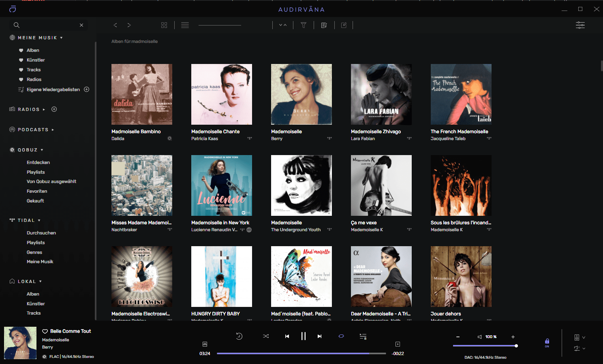Open the Madmoiselle Bambino album cover
Viewport: 603px width, 364px height.
pos(142,94)
